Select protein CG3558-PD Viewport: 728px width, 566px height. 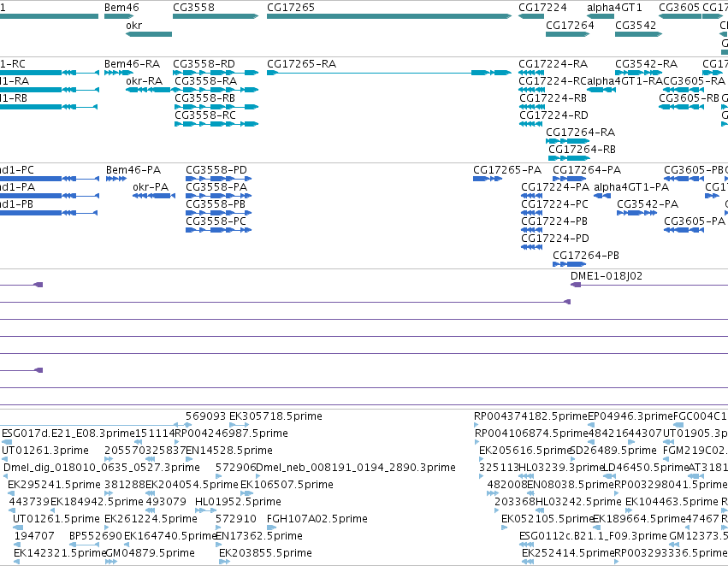pyautogui.click(x=219, y=179)
